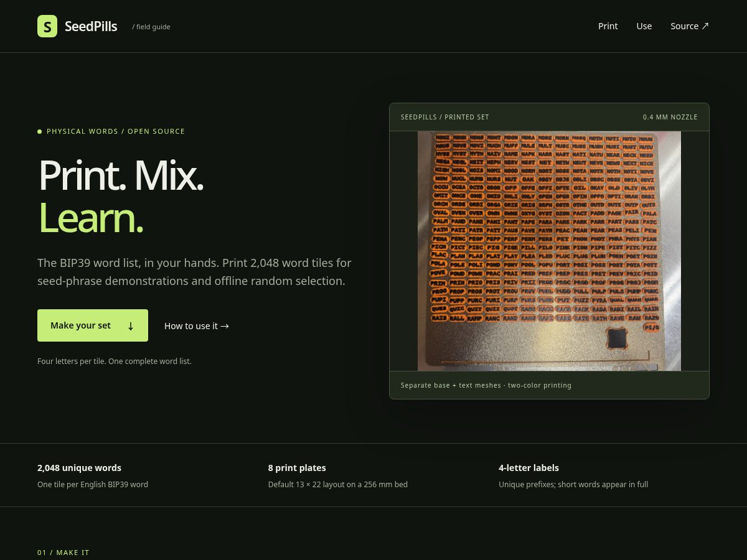Viewport: 747px width, 560px height.
Task: Select the '/ field guide' tagline text
Action: 151,27
